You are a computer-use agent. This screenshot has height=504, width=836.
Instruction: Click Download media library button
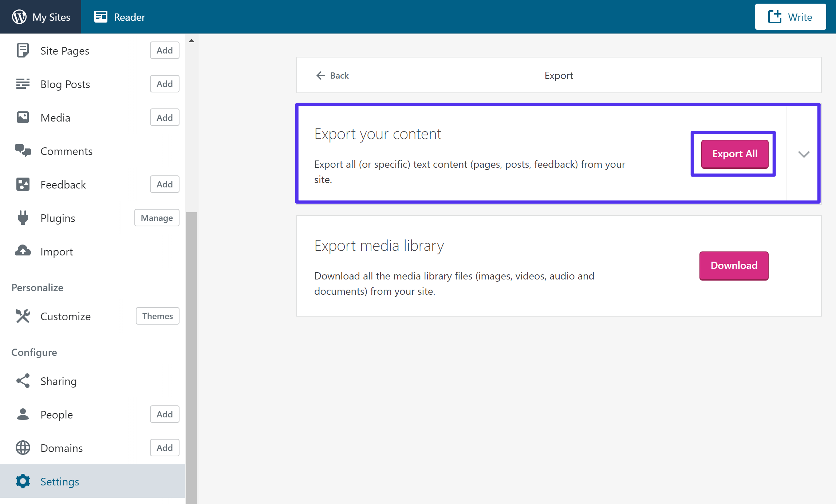(x=734, y=265)
